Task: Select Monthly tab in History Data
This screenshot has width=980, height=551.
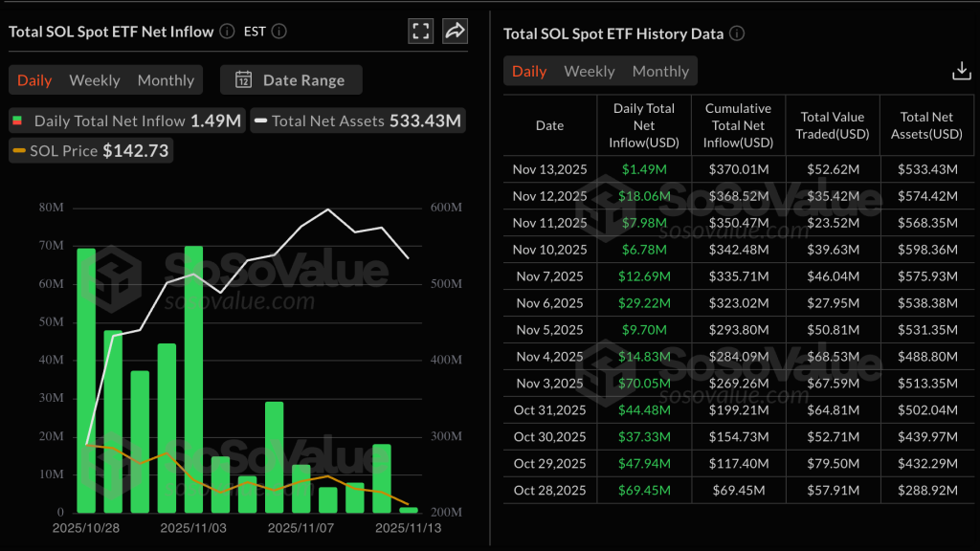Action: (660, 71)
